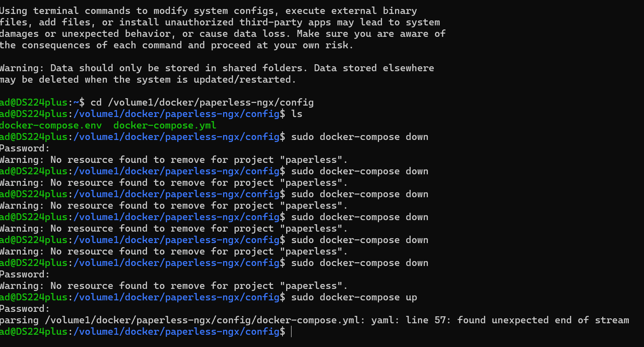Click the 'ls' command on the second prompt

click(297, 114)
